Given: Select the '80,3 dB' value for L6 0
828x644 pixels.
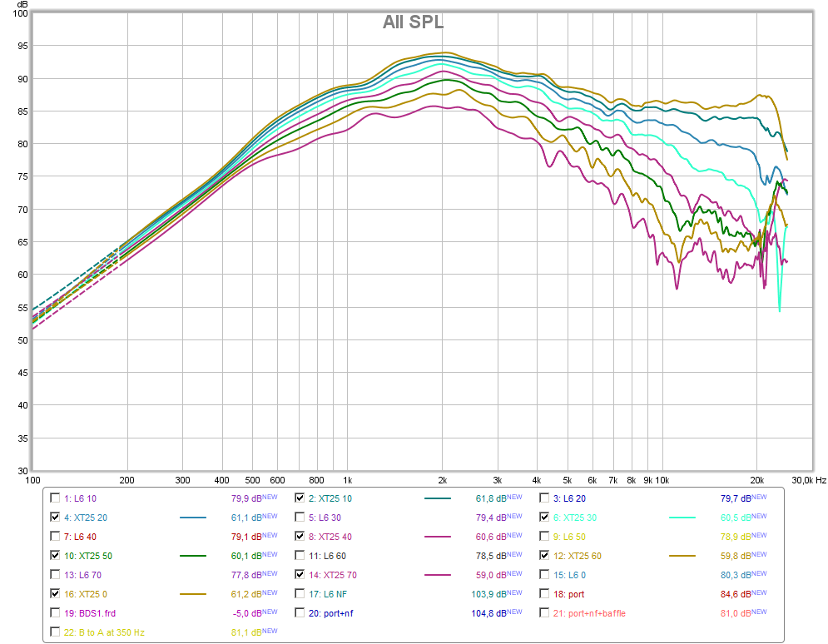Looking at the screenshot, I should 736,574.
